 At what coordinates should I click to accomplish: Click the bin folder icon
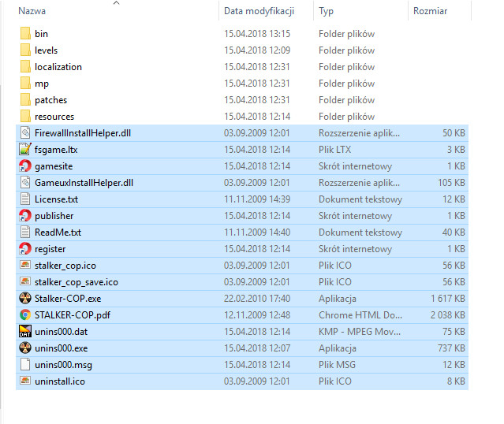(x=25, y=34)
